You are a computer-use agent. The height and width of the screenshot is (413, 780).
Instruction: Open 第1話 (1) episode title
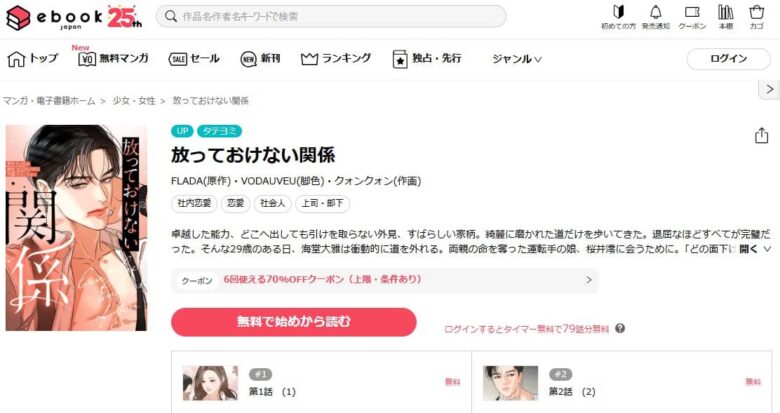(x=272, y=392)
